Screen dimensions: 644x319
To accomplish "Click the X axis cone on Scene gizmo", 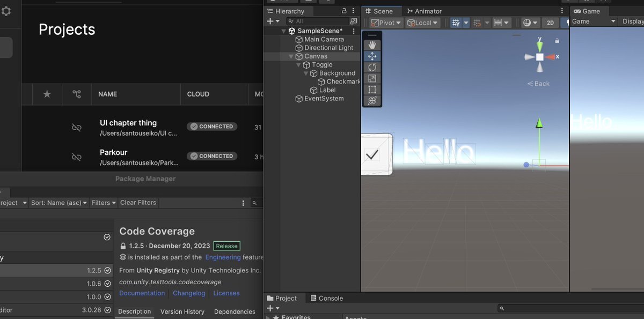I will tap(551, 57).
